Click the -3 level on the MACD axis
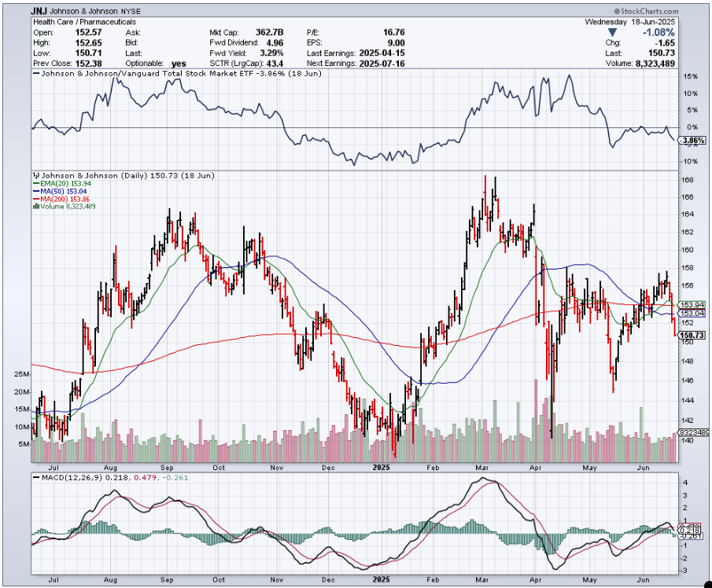This screenshot has height=588, width=712. tap(684, 571)
